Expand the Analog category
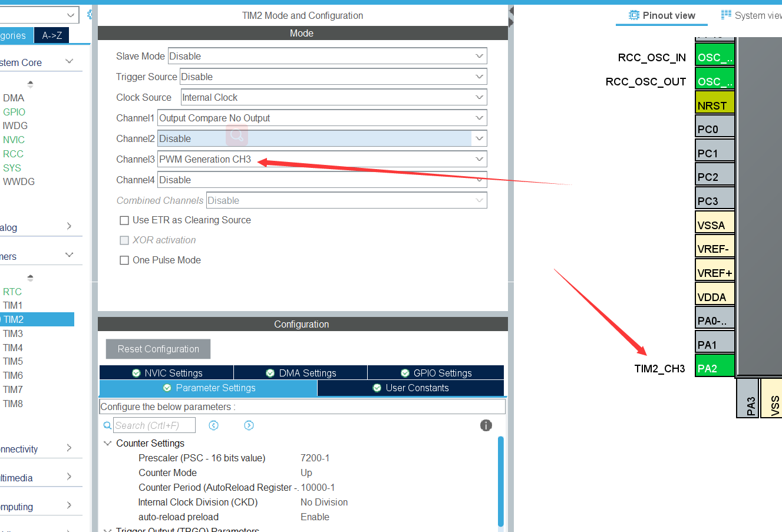 click(69, 226)
